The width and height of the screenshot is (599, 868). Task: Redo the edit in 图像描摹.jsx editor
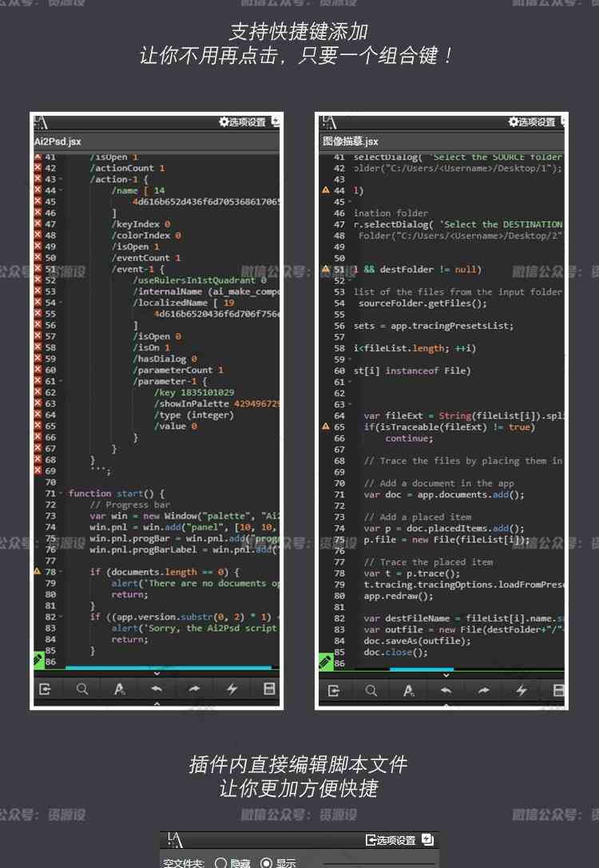[484, 691]
